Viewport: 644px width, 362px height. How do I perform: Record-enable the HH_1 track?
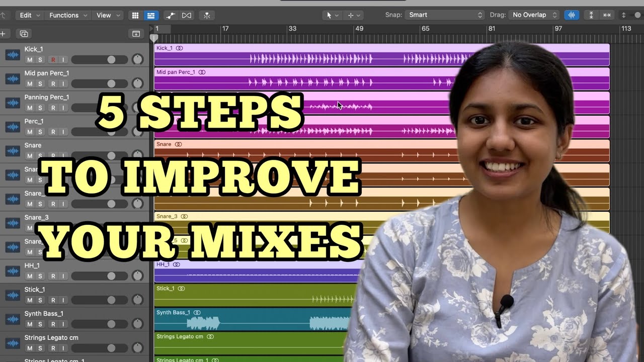[x=53, y=277]
